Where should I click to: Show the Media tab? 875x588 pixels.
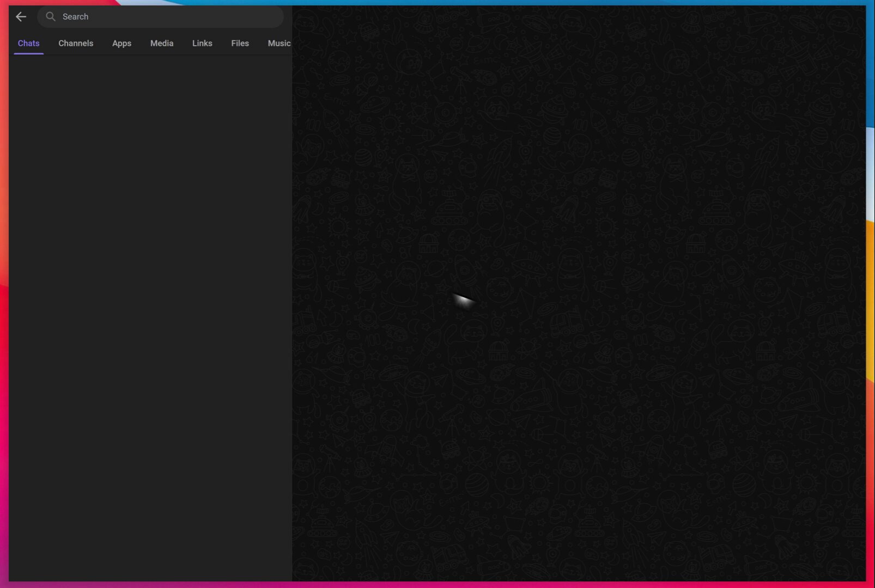(x=162, y=44)
